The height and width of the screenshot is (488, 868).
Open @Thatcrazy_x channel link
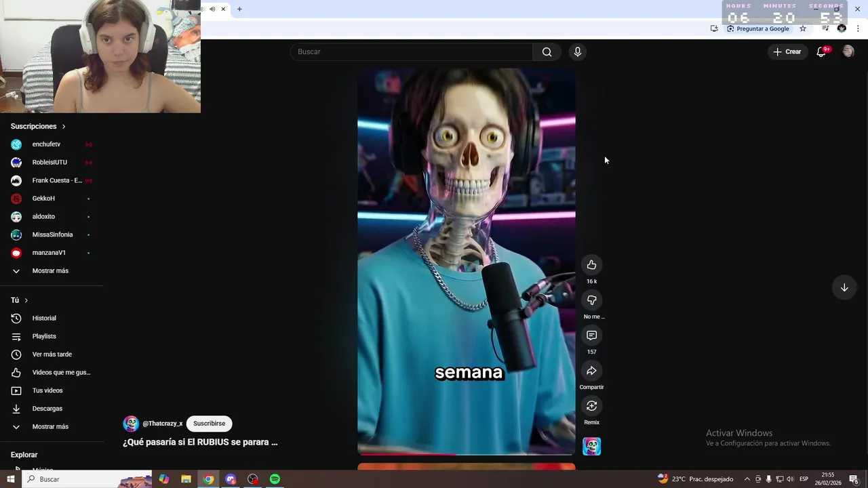[x=163, y=424]
